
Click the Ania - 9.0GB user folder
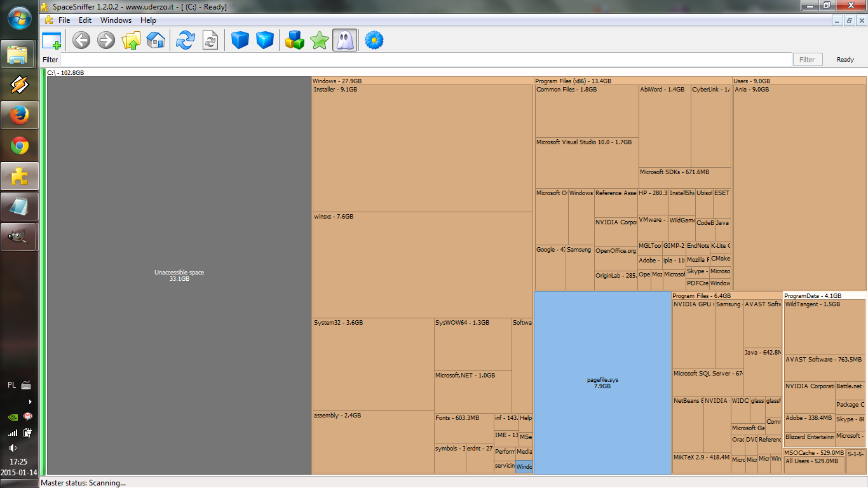[x=799, y=188]
